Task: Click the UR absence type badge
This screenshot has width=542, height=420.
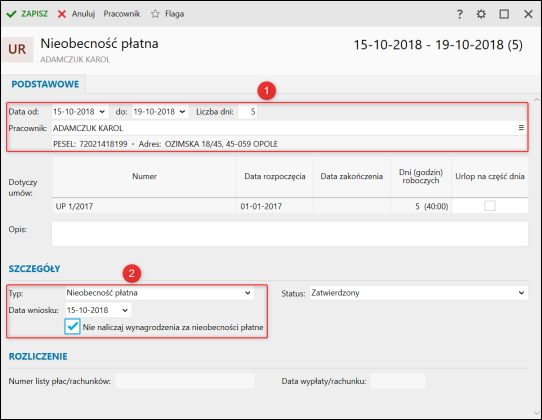Action: click(17, 49)
